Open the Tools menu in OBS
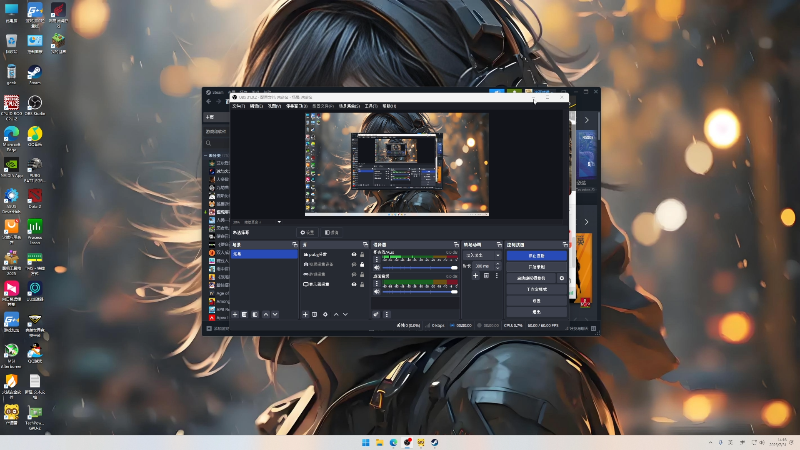 (x=371, y=106)
